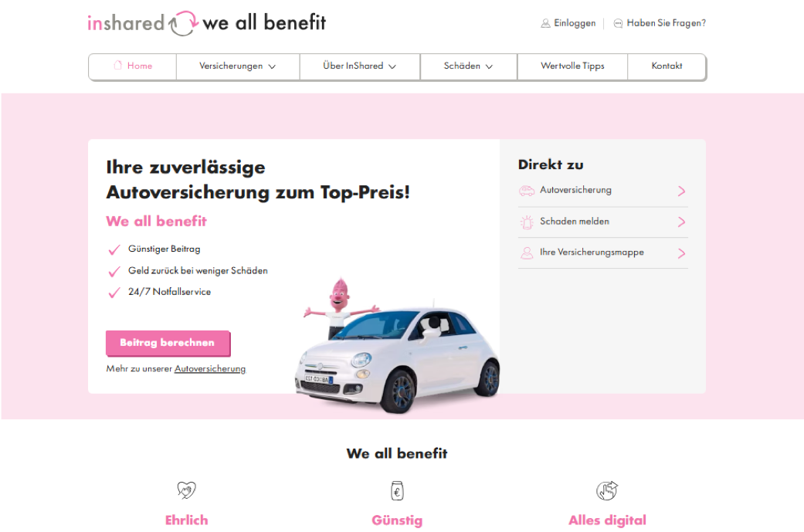Click the globe hand icon above Alles digital
Viewport: 804px width, 532px height.
tap(607, 490)
